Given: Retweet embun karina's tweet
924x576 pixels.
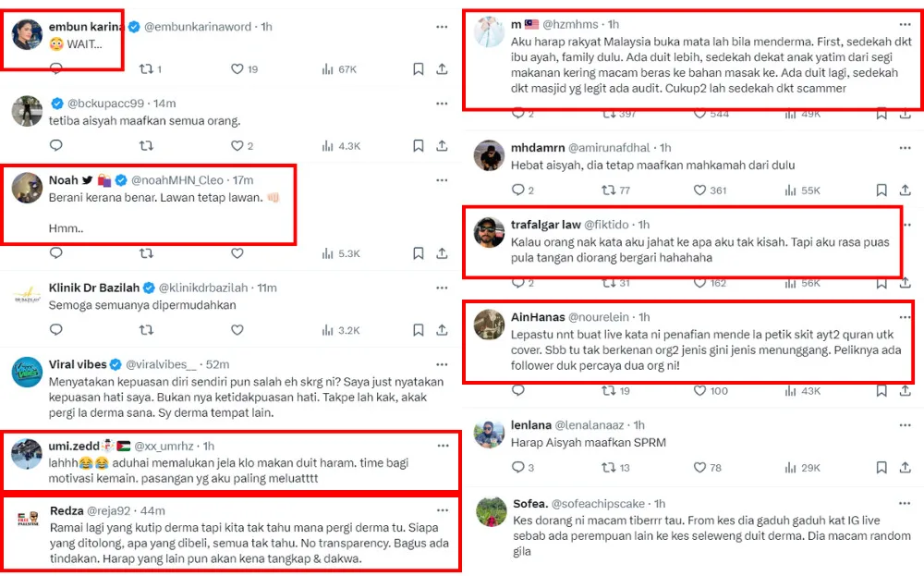Looking at the screenshot, I should [145, 69].
